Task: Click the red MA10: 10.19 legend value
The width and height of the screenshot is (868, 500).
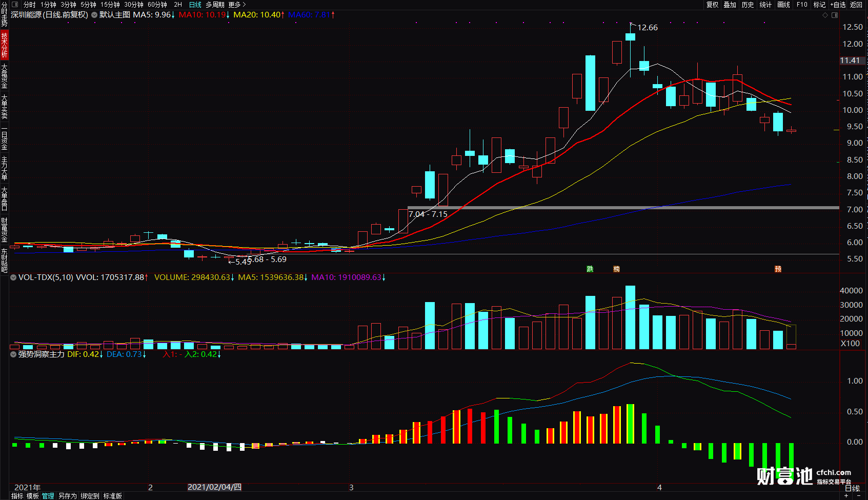Action: (x=204, y=15)
